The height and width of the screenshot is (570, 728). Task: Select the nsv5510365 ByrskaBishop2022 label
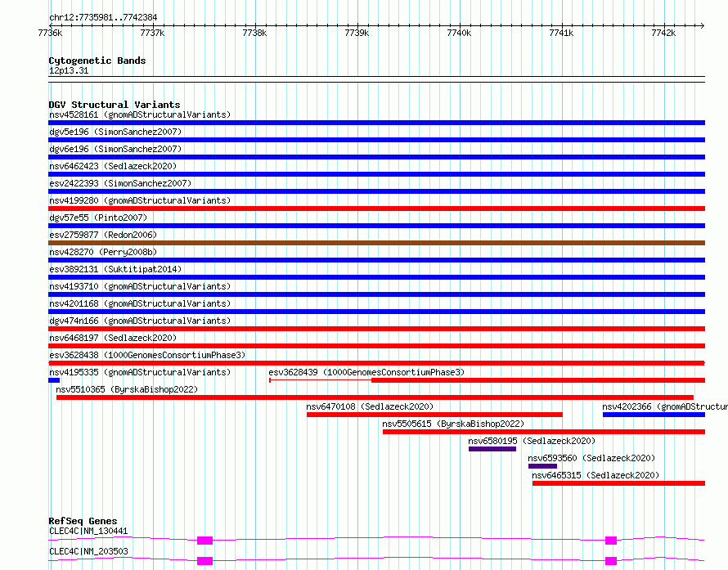[127, 389]
